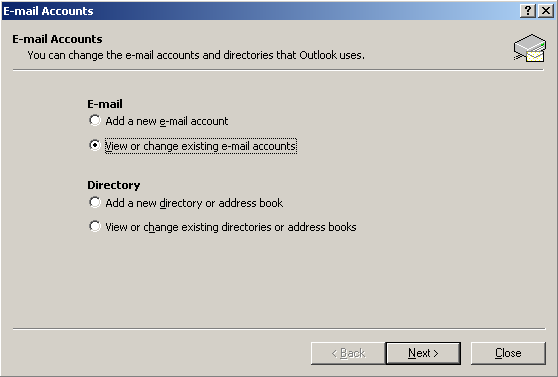Viewport: 558px width, 377px height.
Task: Click the mail server icon in header
Action: [x=530, y=48]
